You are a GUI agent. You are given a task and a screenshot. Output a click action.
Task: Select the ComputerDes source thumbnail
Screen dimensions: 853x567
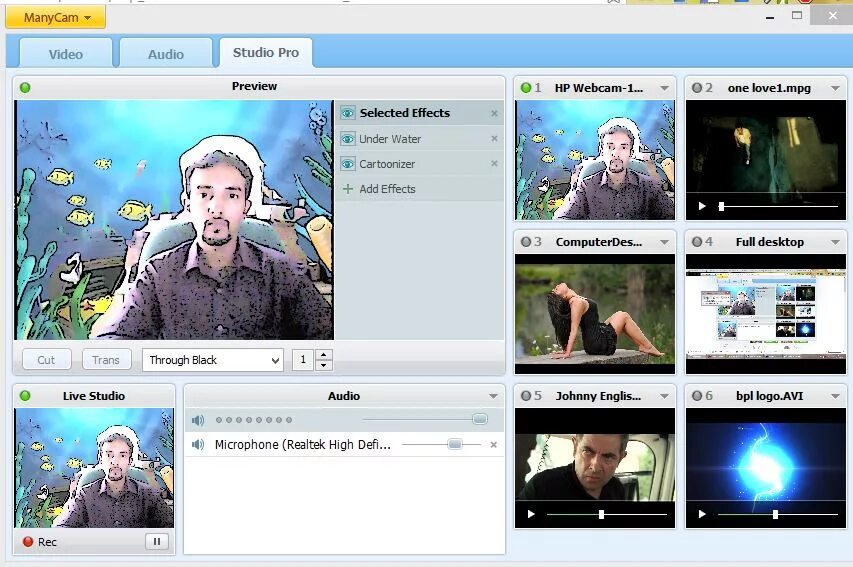tap(595, 314)
